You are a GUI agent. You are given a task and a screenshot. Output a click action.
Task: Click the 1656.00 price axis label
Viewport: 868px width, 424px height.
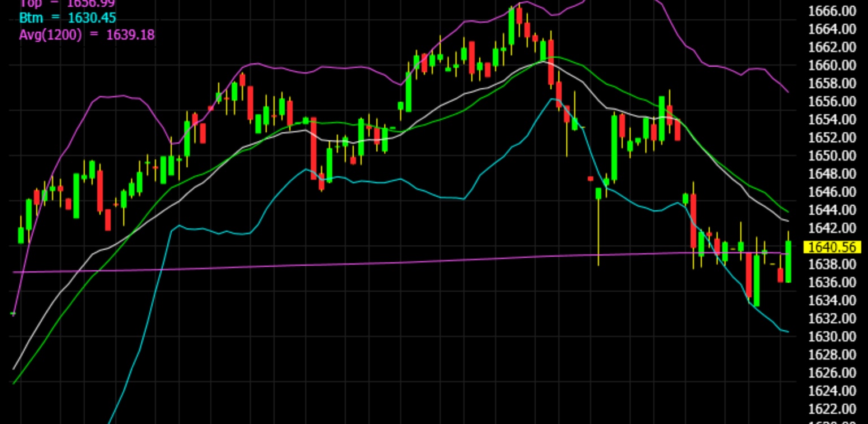(832, 101)
